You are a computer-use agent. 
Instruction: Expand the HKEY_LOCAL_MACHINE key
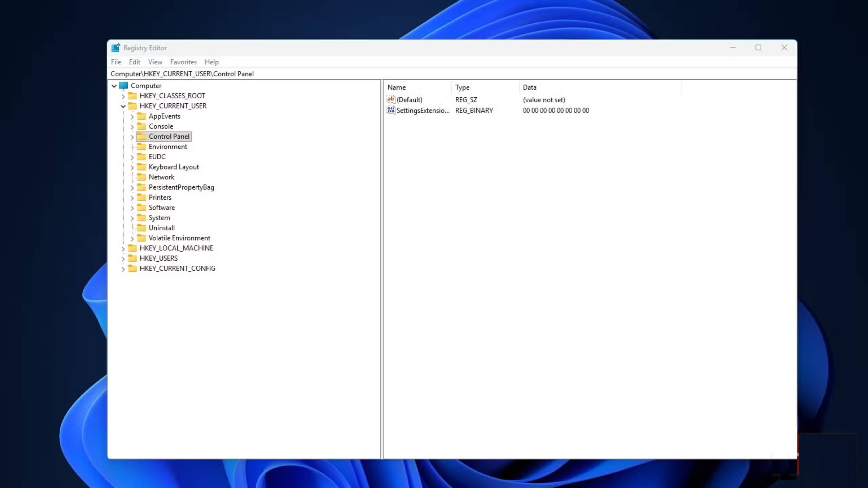pyautogui.click(x=123, y=248)
